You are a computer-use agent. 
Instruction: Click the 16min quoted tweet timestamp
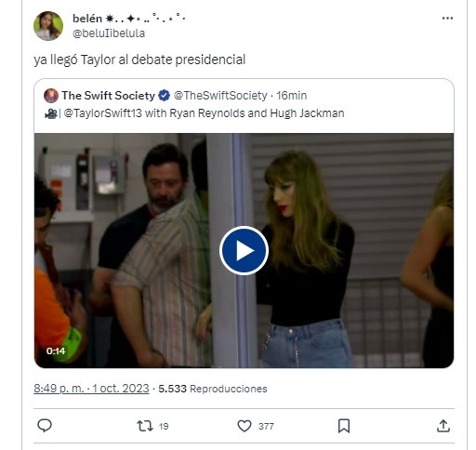pos(292,96)
